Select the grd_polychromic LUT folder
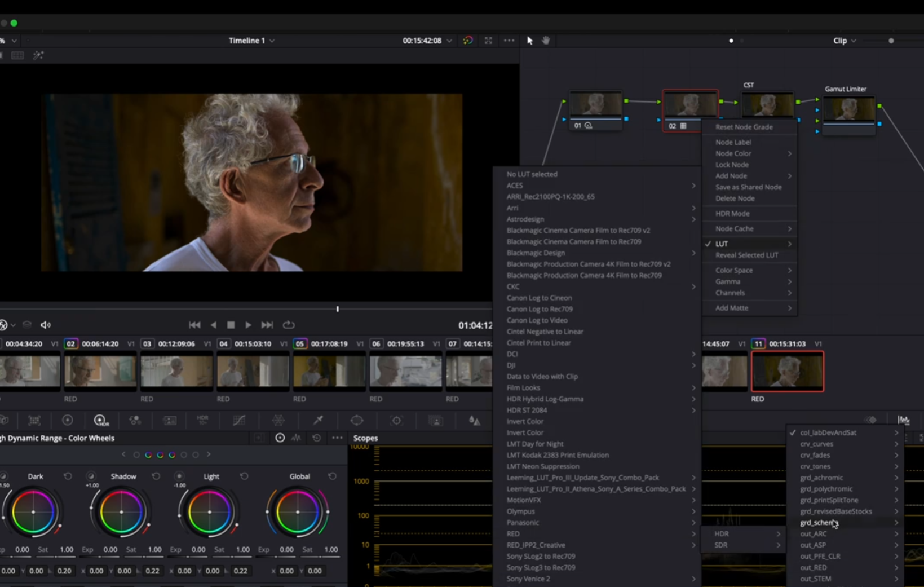 [x=826, y=489]
